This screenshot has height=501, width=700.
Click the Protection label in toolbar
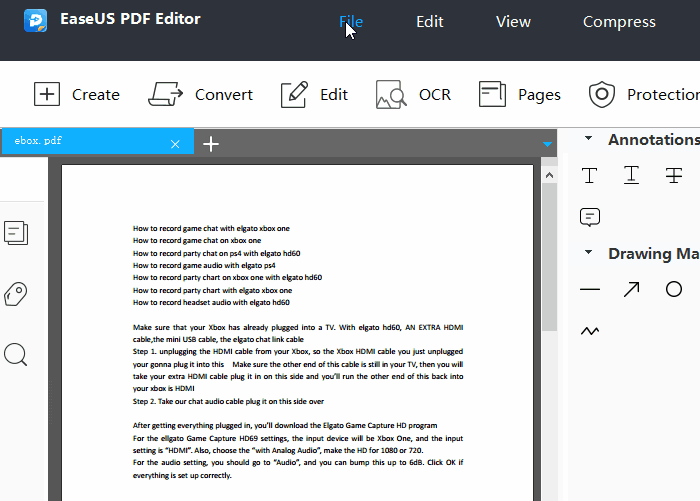[663, 95]
